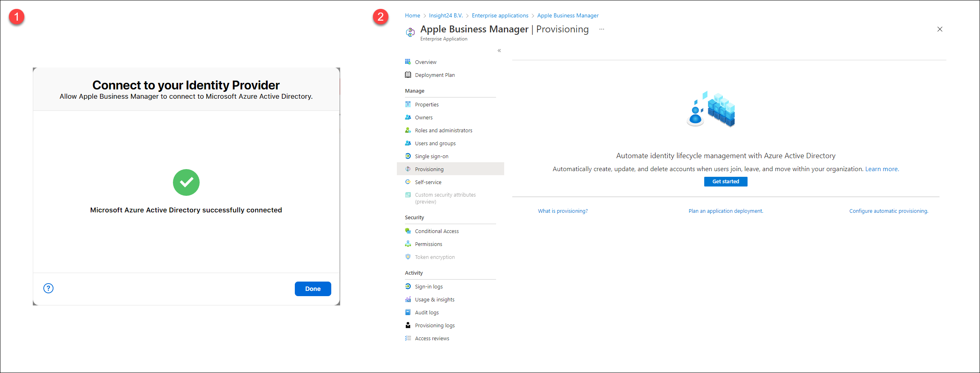Close the Provisioning blade with the X
This screenshot has width=980, height=373.
(x=940, y=29)
